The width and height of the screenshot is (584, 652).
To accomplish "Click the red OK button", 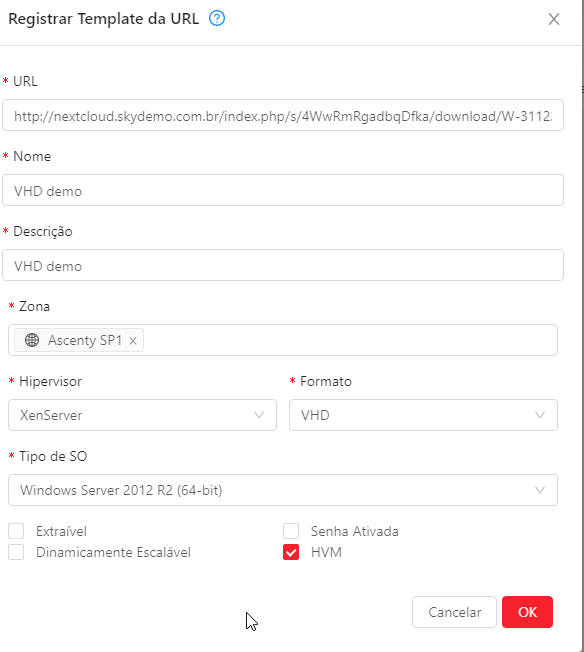I will [527, 612].
